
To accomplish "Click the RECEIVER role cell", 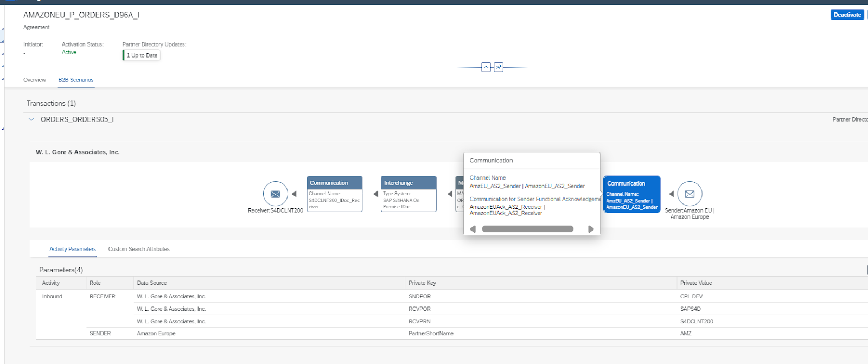I will coord(103,296).
